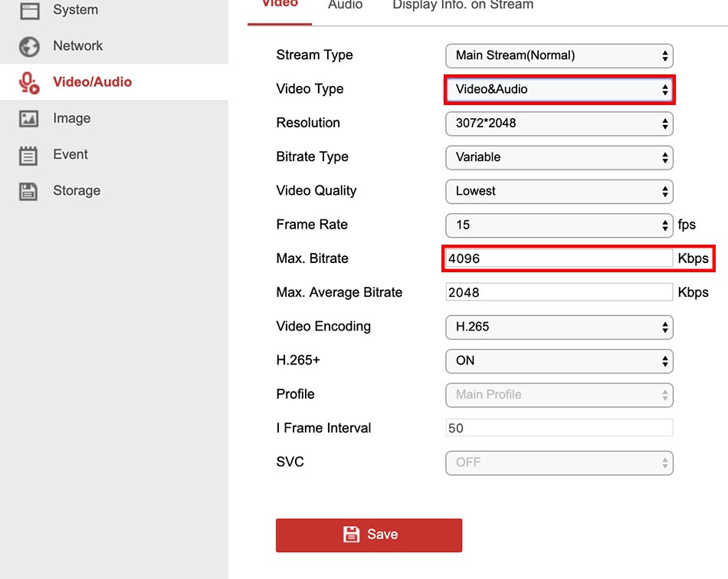728x579 pixels.
Task: Click the Save button
Action: pyautogui.click(x=369, y=535)
